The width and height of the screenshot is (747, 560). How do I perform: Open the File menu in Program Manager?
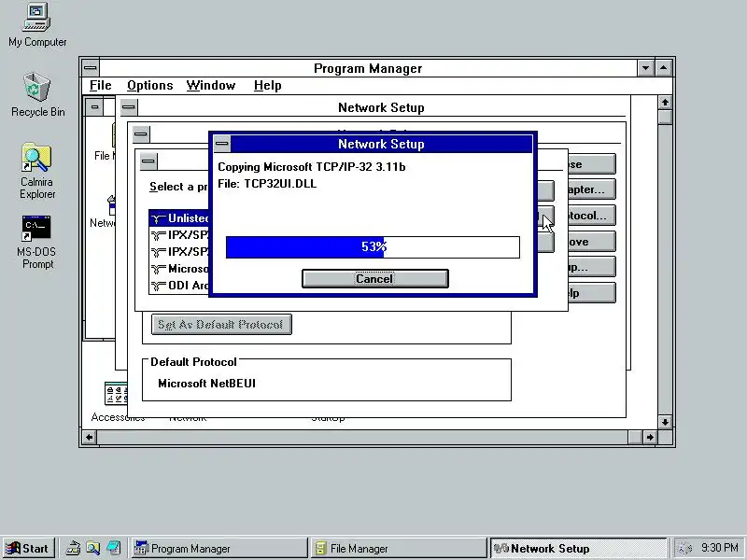click(x=101, y=85)
